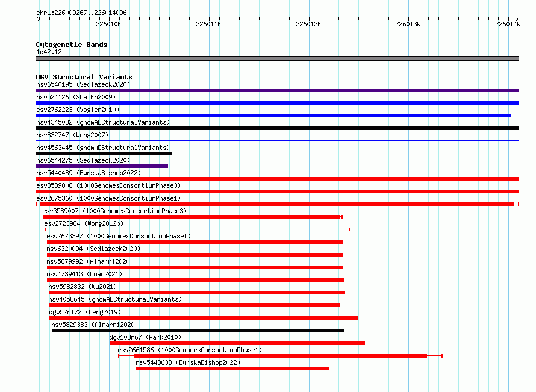The height and width of the screenshot is (392, 536).
Task: Open esv2723984 (Wong2012b) variant label
Action: click(x=84, y=223)
